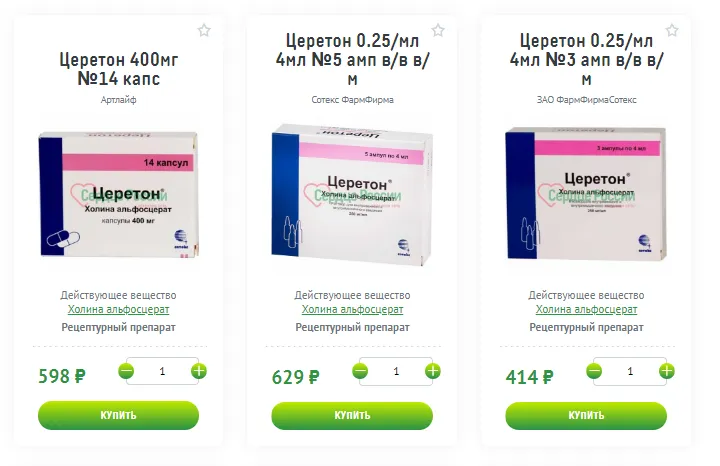This screenshot has height=466, width=720.
Task: Increase quantity of Церетон 400мг capsules
Action: click(x=199, y=371)
